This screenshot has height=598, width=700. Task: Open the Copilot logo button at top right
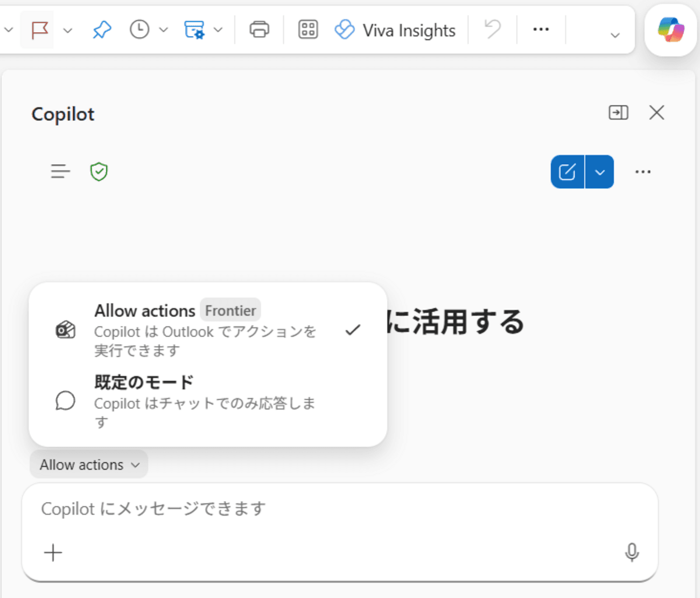670,30
